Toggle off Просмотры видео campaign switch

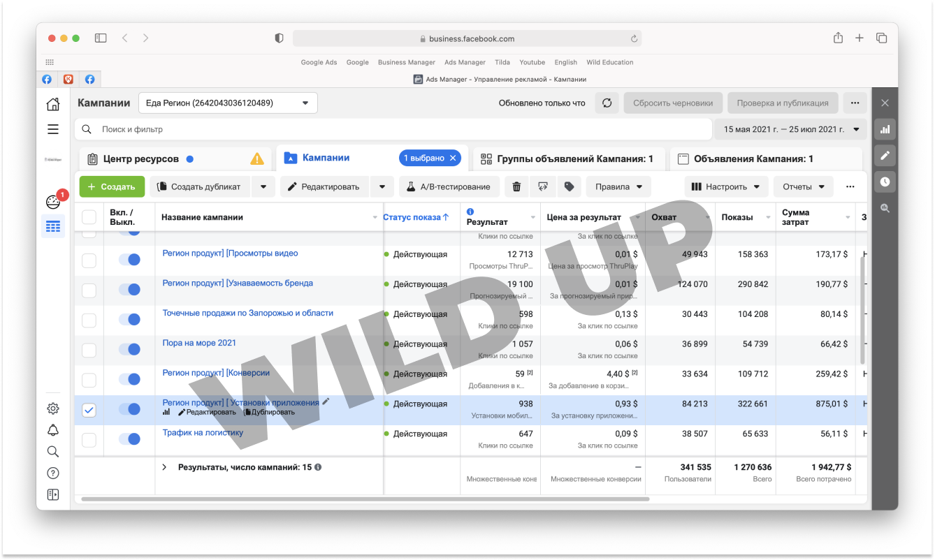[129, 260]
